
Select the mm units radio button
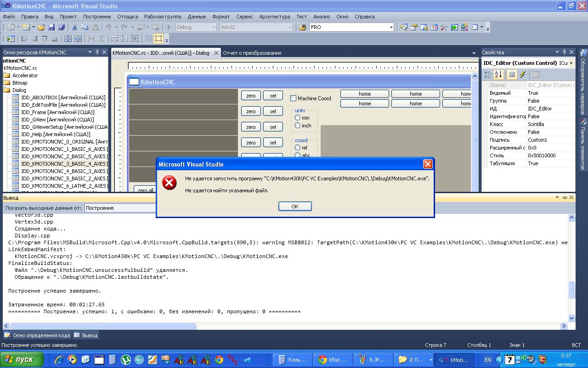(x=297, y=118)
